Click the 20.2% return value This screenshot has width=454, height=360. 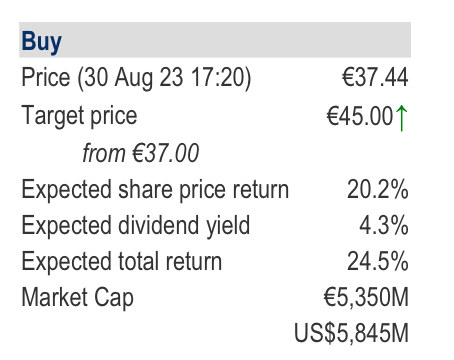[x=378, y=189]
